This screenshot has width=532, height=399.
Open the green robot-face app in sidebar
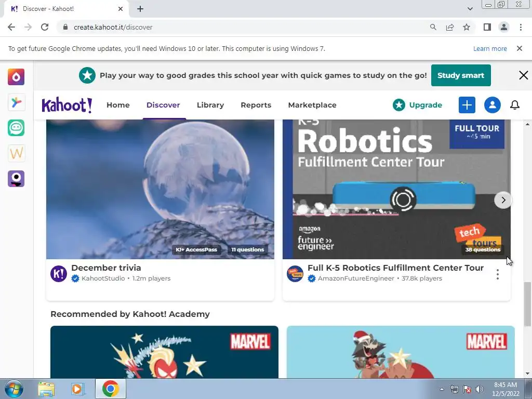[16, 128]
